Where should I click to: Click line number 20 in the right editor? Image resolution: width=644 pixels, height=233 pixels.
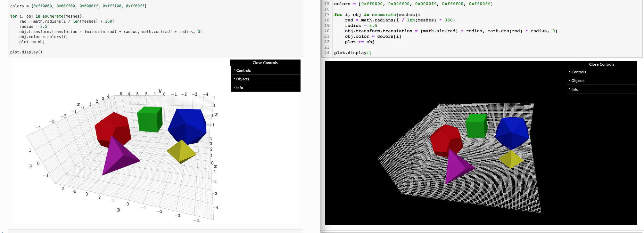point(327,31)
